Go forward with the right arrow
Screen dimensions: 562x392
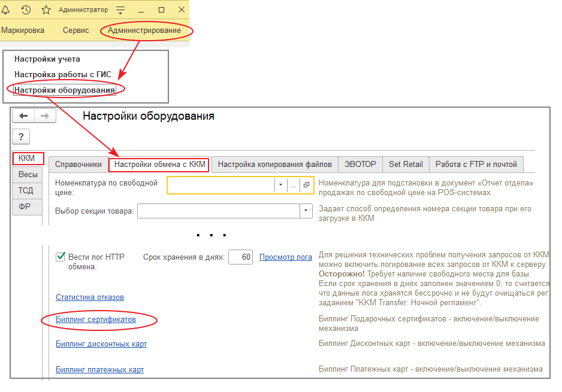pos(45,116)
